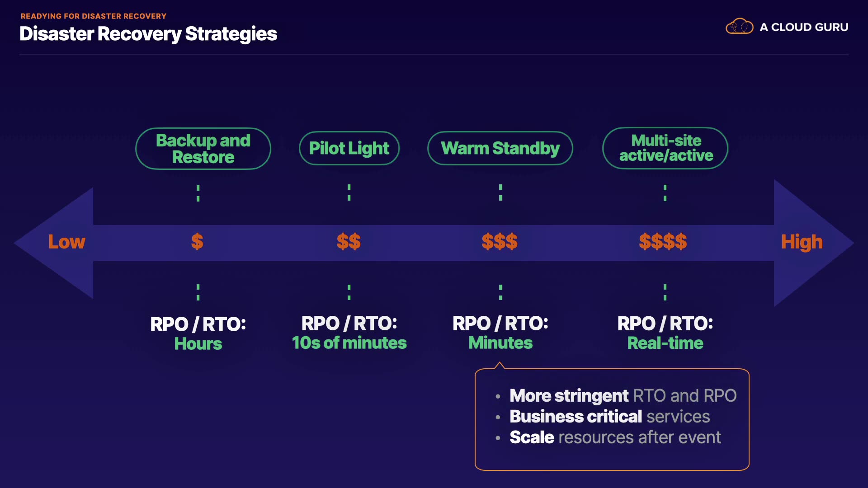Click the 'A CLOUD GURU' brand text
This screenshot has height=488, width=868.
pos(804,27)
